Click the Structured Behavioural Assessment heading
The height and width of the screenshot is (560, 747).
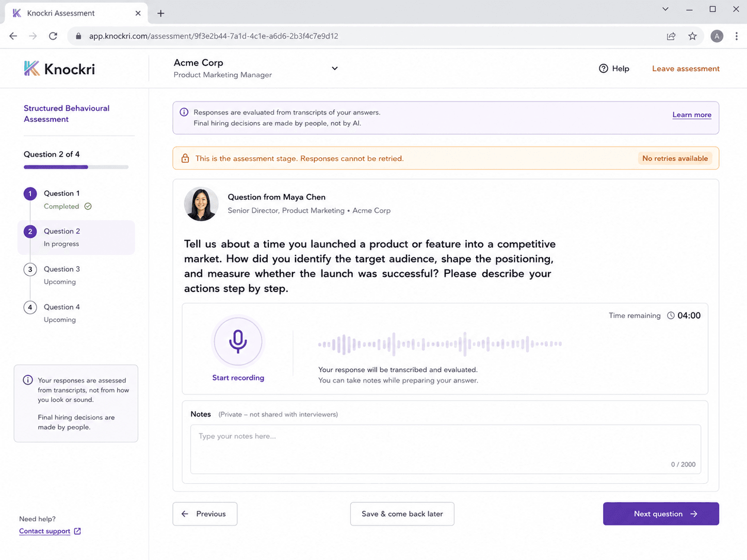pos(67,113)
